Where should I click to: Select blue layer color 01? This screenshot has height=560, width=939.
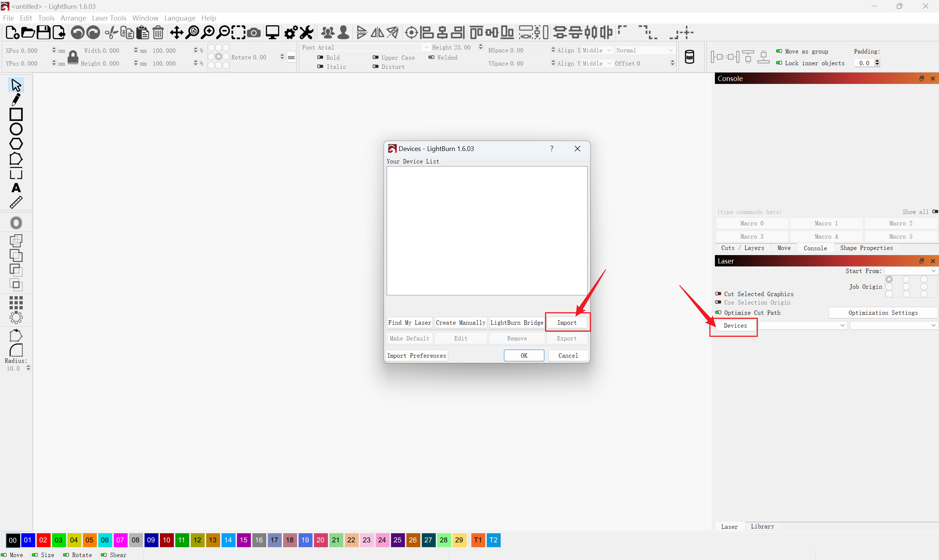28,540
